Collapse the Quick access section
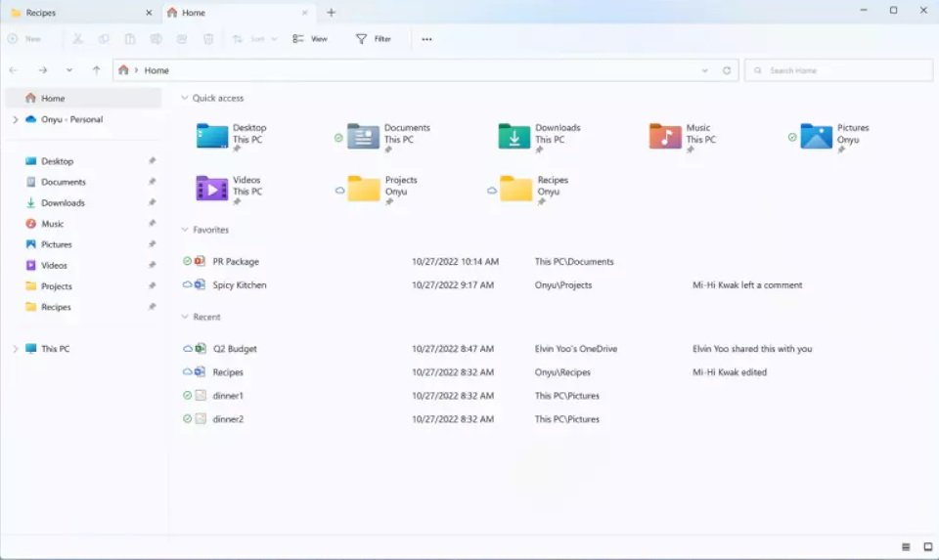939x560 pixels. pyautogui.click(x=185, y=98)
